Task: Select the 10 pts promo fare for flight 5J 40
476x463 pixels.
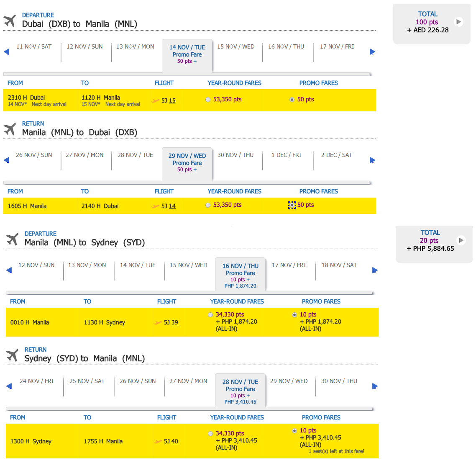Action: (294, 431)
